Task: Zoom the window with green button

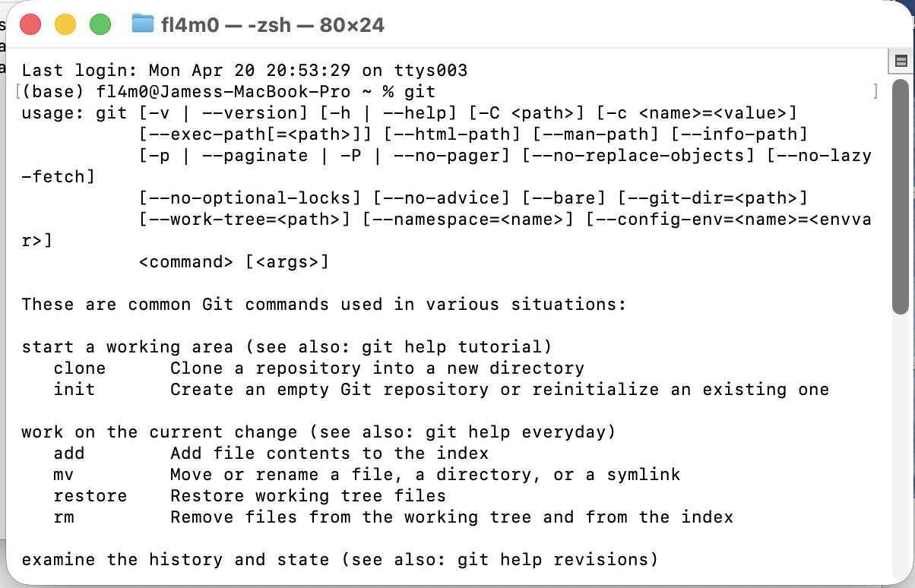Action: point(100,24)
